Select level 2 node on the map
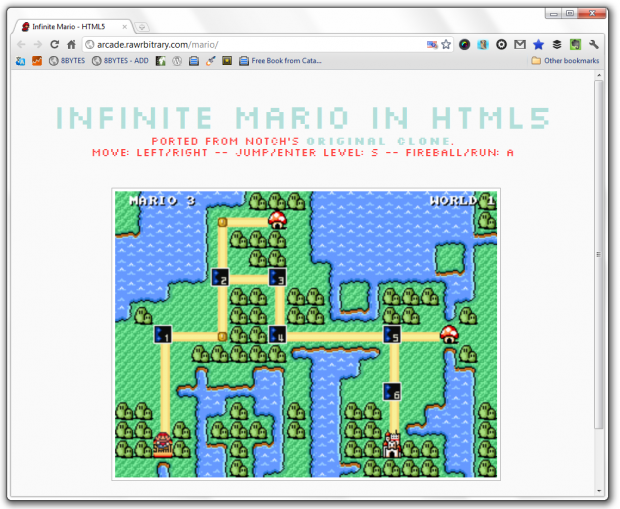The height and width of the screenshot is (509, 620). (x=220, y=277)
